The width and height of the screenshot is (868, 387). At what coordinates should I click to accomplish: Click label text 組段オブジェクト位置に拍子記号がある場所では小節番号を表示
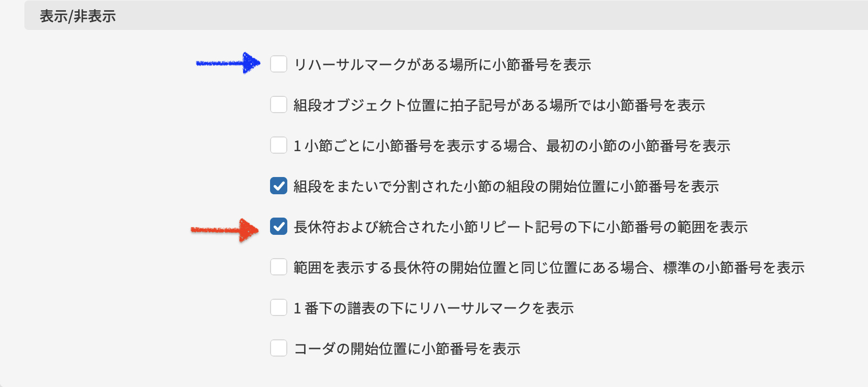click(499, 105)
